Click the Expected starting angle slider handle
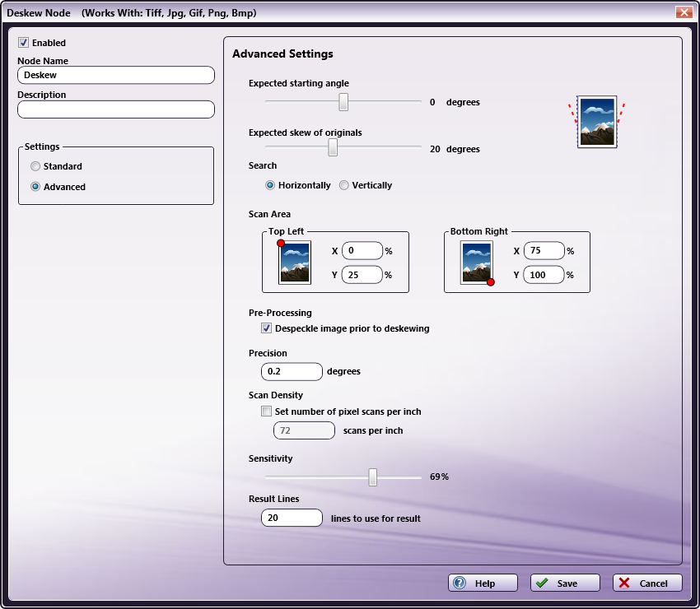 point(343,102)
